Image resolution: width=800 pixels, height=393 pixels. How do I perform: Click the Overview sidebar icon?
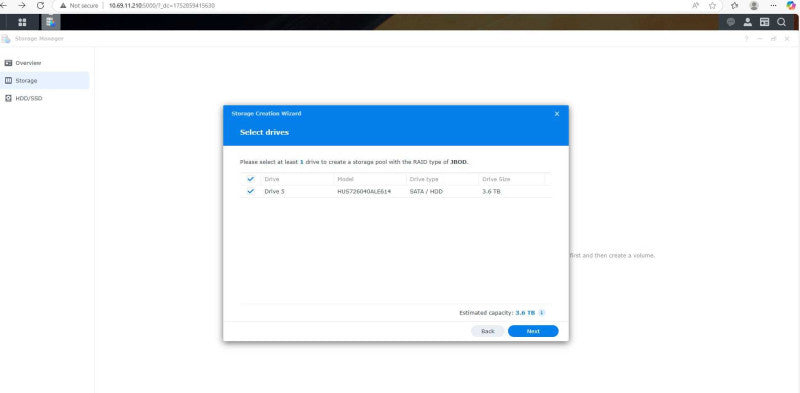coord(8,63)
